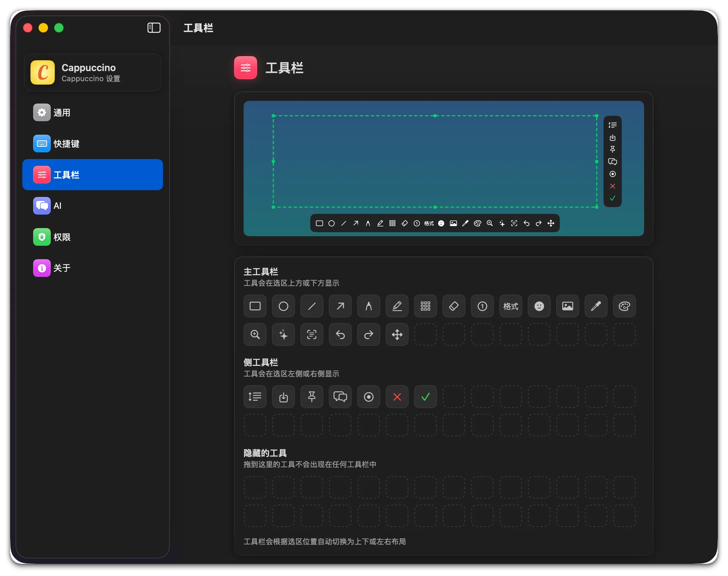Select the move tool tile
This screenshot has height=576, width=728.
pos(397,335)
